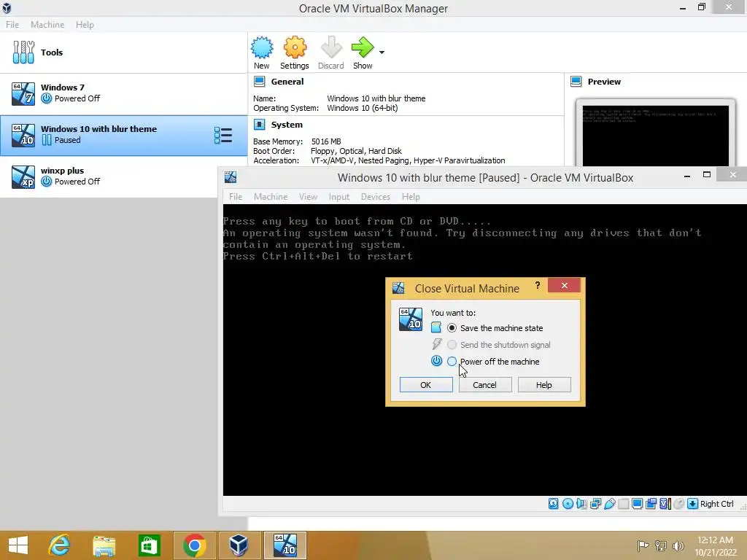Select Windows 10 with blur theme VM
The width and height of the screenshot is (747, 560).
coord(124,135)
